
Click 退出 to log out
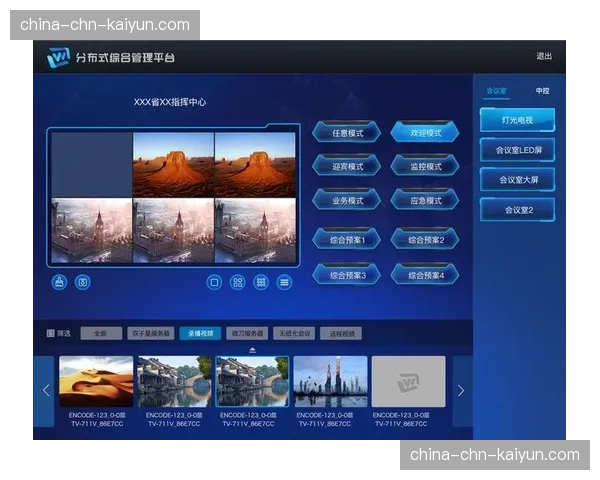(544, 57)
